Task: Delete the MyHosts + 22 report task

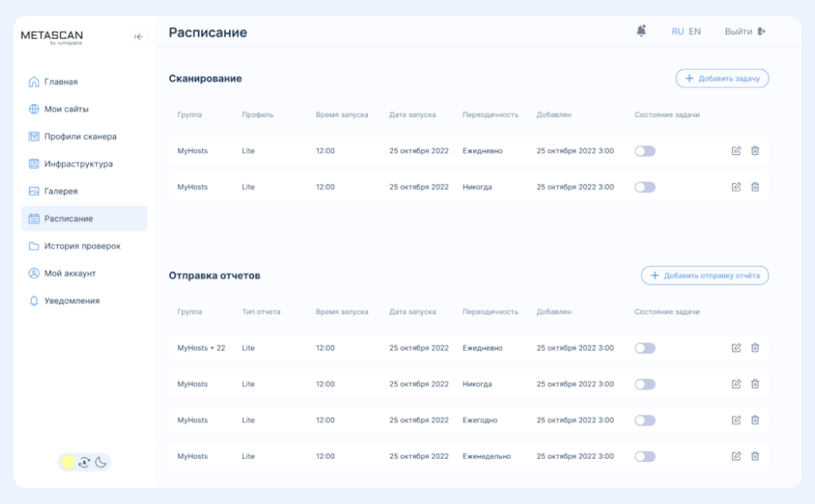Action: (755, 347)
